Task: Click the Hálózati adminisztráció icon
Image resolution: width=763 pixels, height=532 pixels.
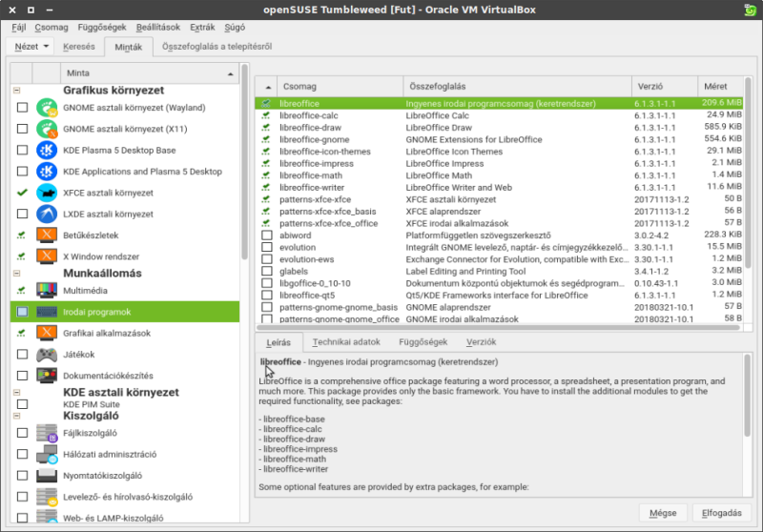Action: 47,454
